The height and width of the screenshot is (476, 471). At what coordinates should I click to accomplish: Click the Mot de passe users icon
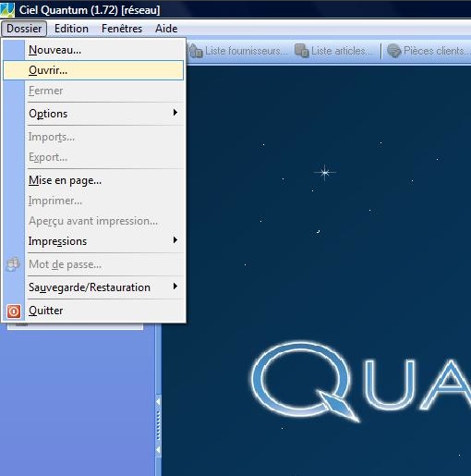pos(13,264)
